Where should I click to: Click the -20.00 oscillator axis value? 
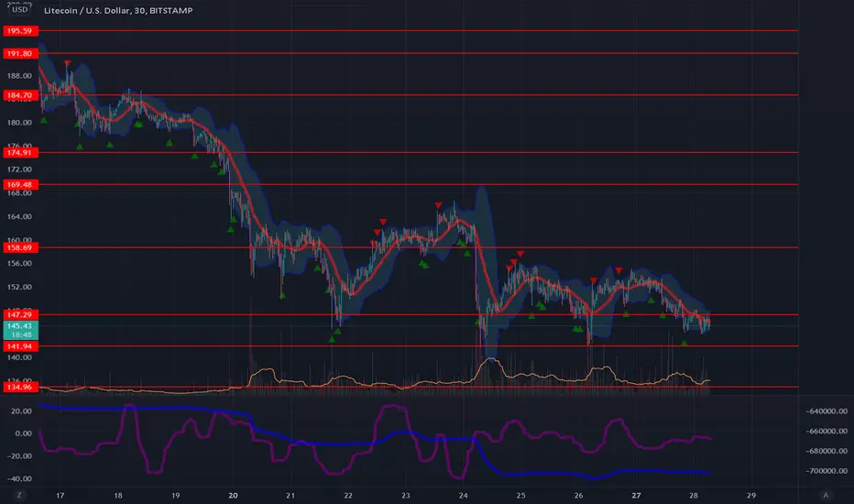tap(19, 456)
